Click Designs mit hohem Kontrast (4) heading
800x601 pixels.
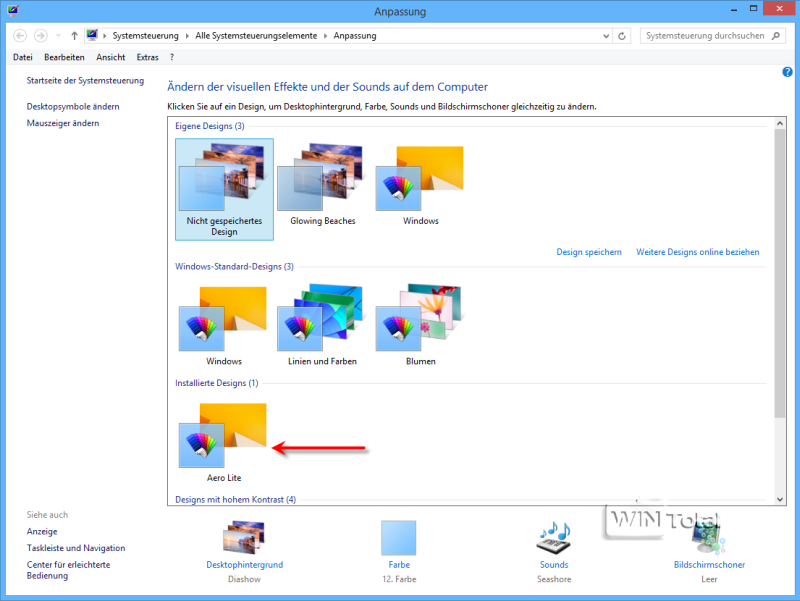click(x=235, y=499)
